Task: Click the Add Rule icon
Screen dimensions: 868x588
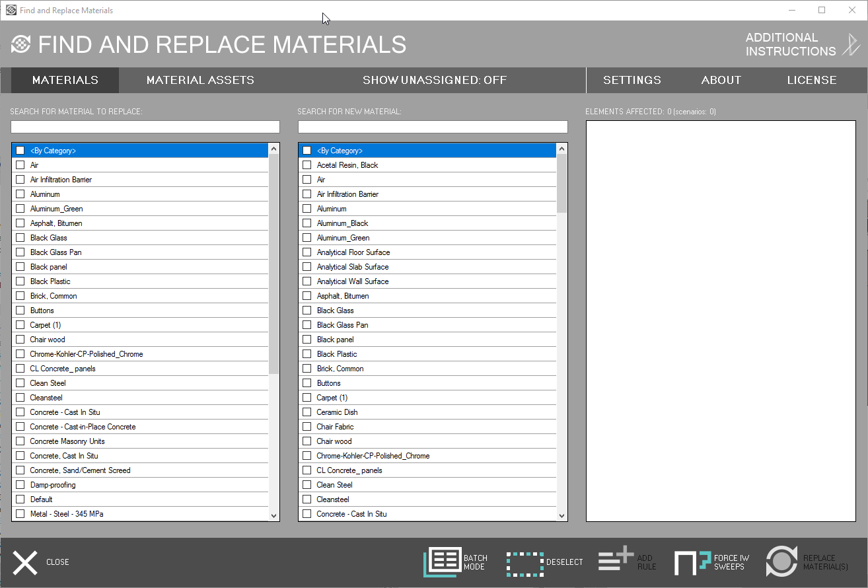Action: (x=616, y=560)
